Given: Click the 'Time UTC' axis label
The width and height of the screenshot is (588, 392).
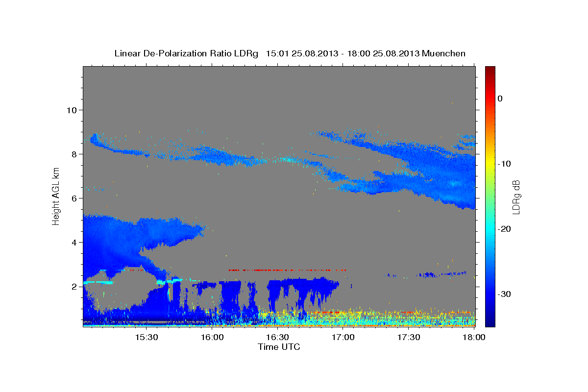Looking at the screenshot, I should tap(279, 347).
